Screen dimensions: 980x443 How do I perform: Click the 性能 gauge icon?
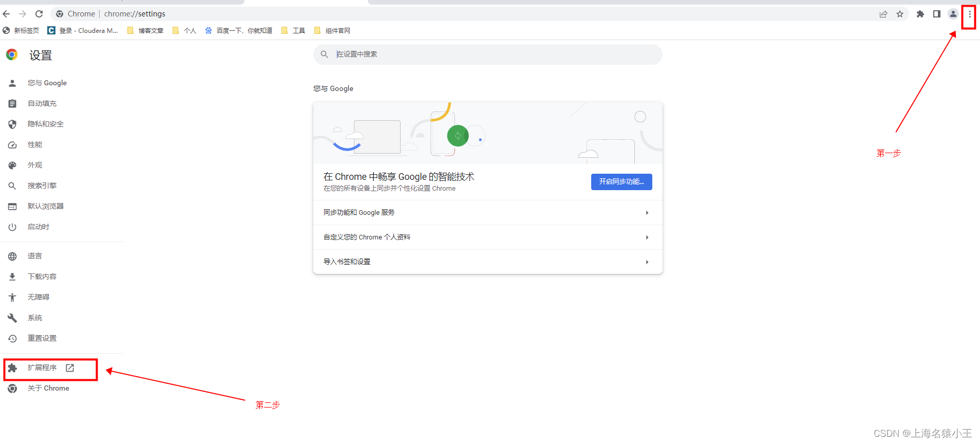pyautogui.click(x=12, y=145)
